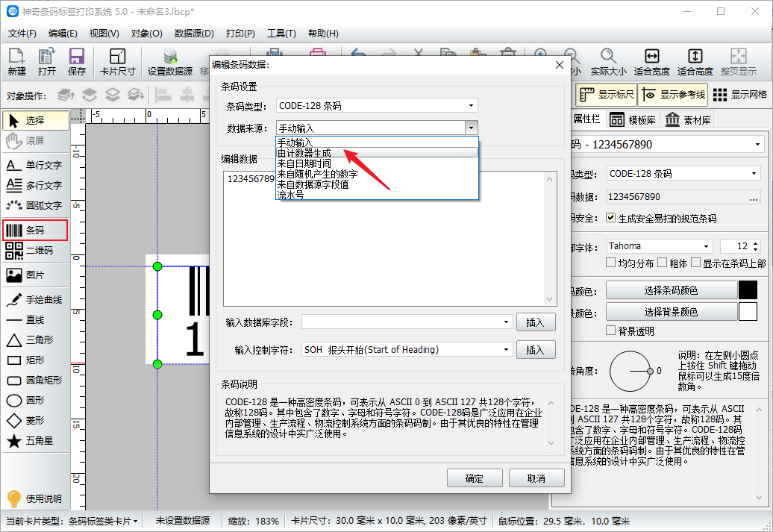Choose the Scroll screen hand tool
The height and width of the screenshot is (532, 773).
pos(36,140)
